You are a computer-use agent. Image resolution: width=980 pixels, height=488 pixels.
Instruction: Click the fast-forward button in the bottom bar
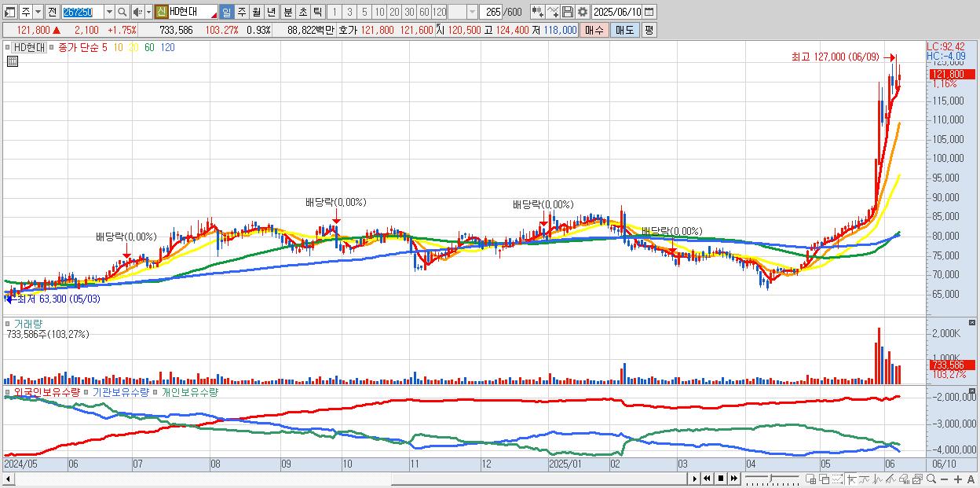coord(733,479)
